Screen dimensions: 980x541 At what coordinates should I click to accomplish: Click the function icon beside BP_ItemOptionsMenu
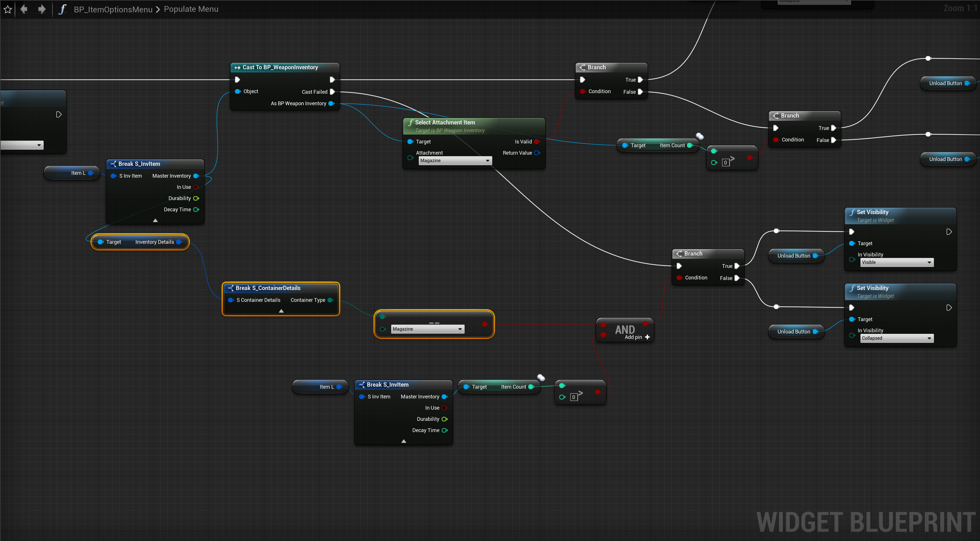click(x=62, y=9)
